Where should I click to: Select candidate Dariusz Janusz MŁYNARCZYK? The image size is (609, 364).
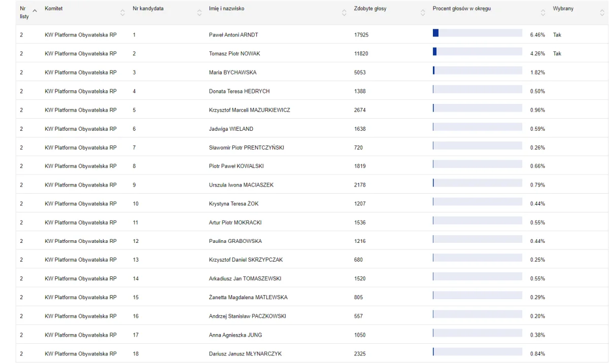(x=246, y=354)
